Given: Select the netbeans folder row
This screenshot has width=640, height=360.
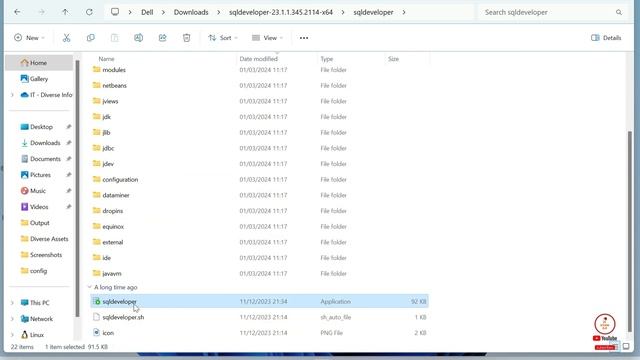Looking at the screenshot, I should (259, 85).
